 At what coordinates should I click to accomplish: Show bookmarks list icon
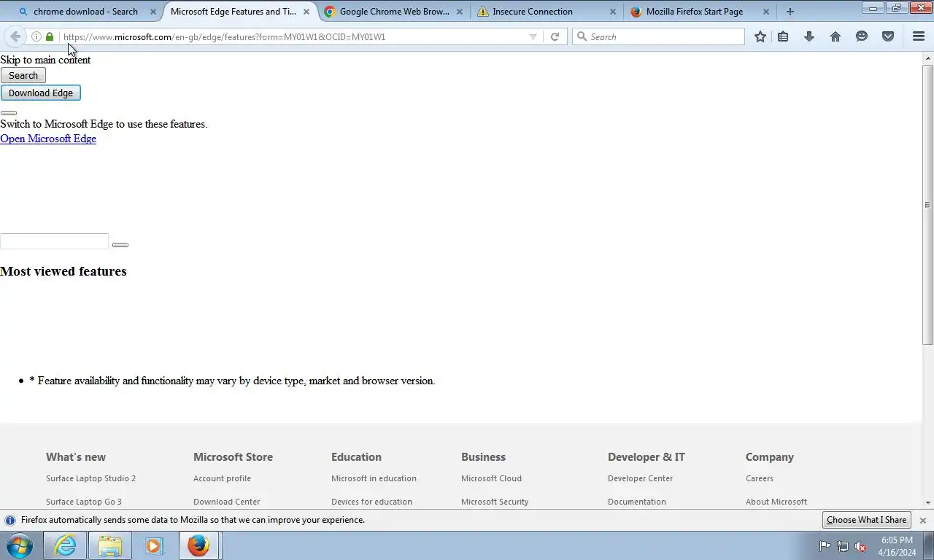click(x=783, y=36)
